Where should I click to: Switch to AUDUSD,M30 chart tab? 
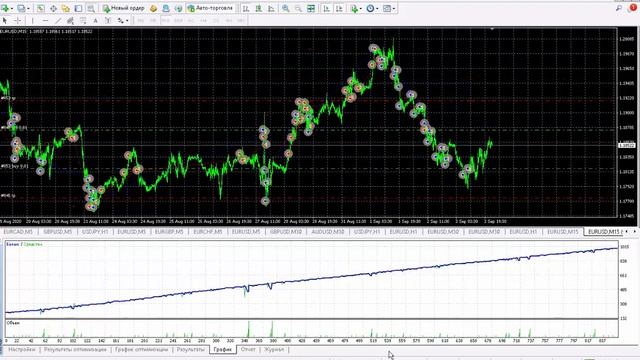tap(327, 232)
